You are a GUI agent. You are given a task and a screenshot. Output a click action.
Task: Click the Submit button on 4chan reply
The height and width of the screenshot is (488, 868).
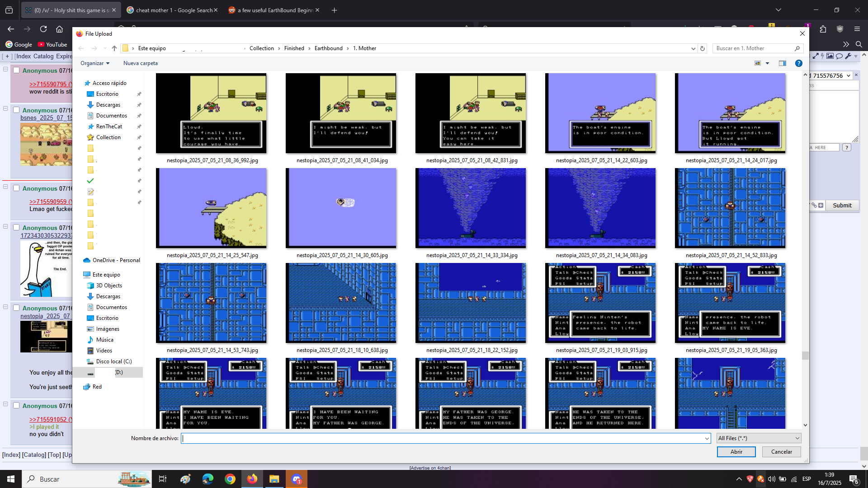point(842,206)
